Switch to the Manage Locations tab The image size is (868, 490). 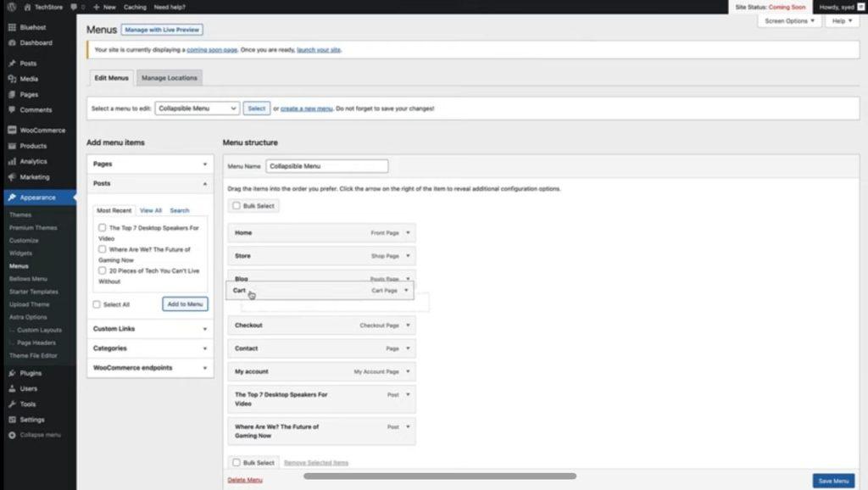[x=170, y=76]
